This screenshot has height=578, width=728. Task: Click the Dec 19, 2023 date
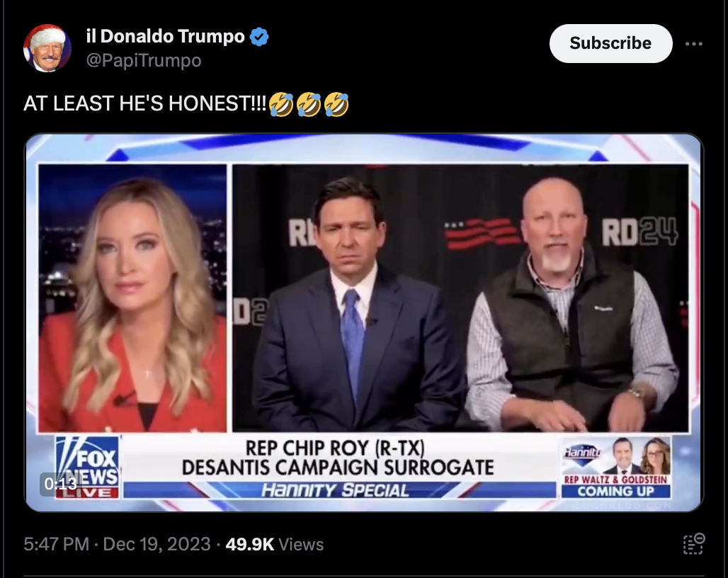(157, 544)
